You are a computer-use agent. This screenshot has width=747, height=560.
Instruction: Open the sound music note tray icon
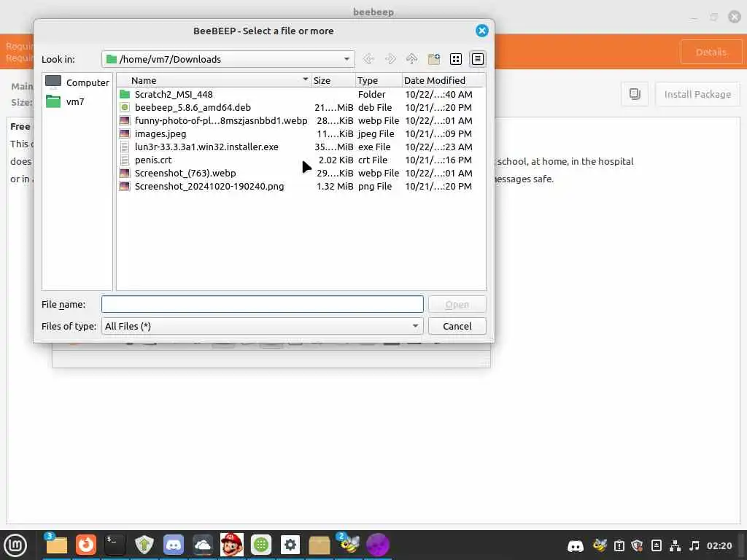[694, 545]
